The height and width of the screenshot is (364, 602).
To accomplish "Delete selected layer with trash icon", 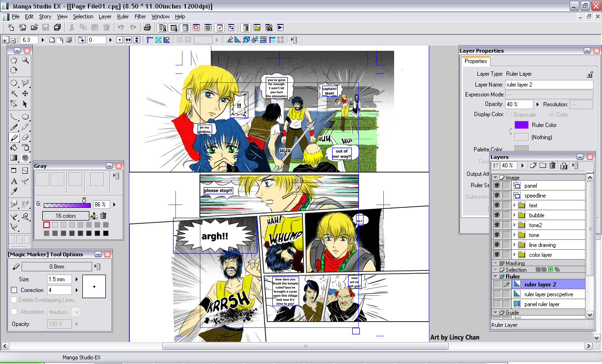I will pos(553,166).
